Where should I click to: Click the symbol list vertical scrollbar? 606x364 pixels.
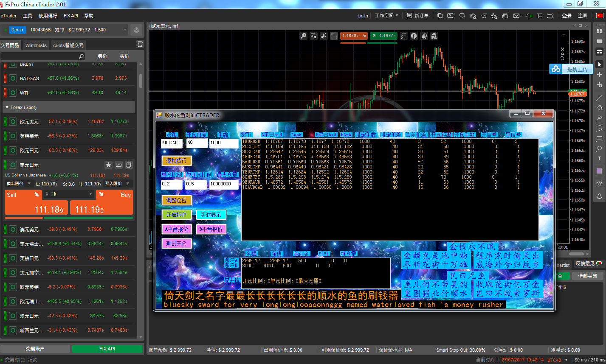pos(141,81)
